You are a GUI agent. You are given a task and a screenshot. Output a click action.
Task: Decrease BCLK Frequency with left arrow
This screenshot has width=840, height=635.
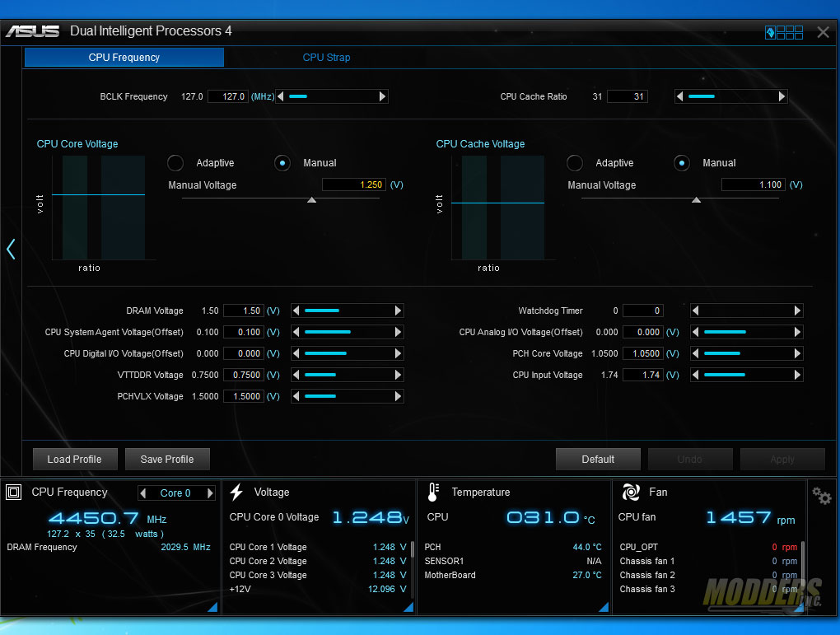(281, 96)
